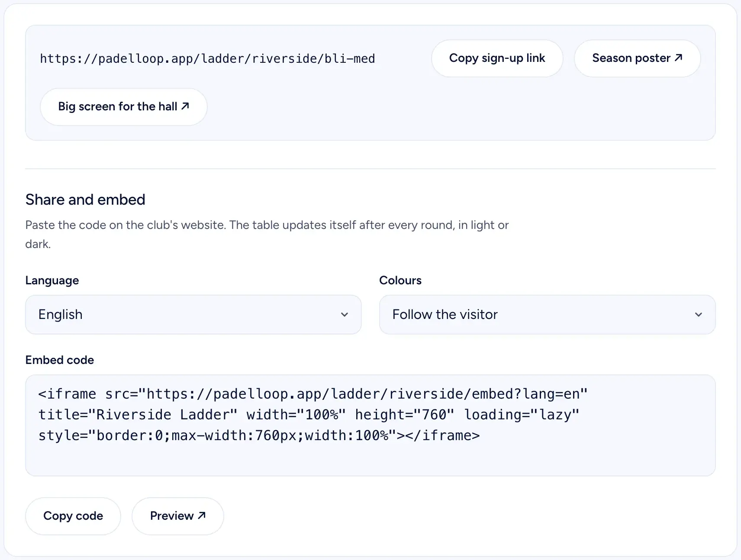Expand the Language dropdown showing English

point(193,315)
